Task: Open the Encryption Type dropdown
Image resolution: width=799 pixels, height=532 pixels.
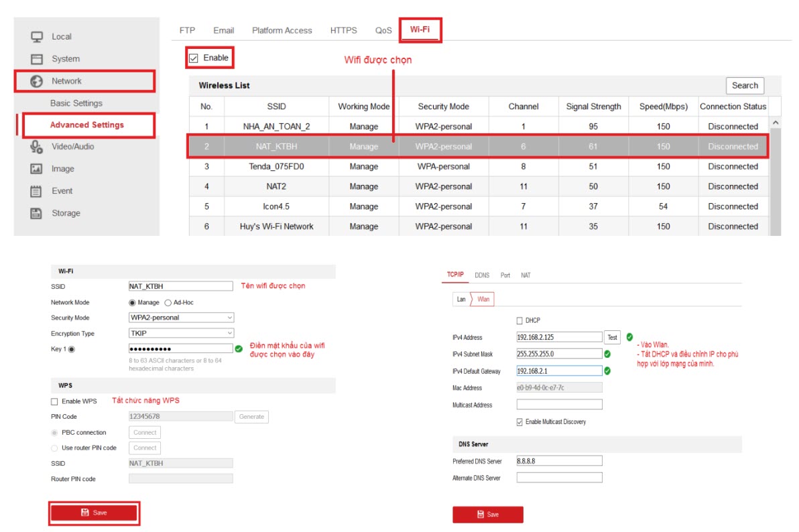Action: click(181, 333)
